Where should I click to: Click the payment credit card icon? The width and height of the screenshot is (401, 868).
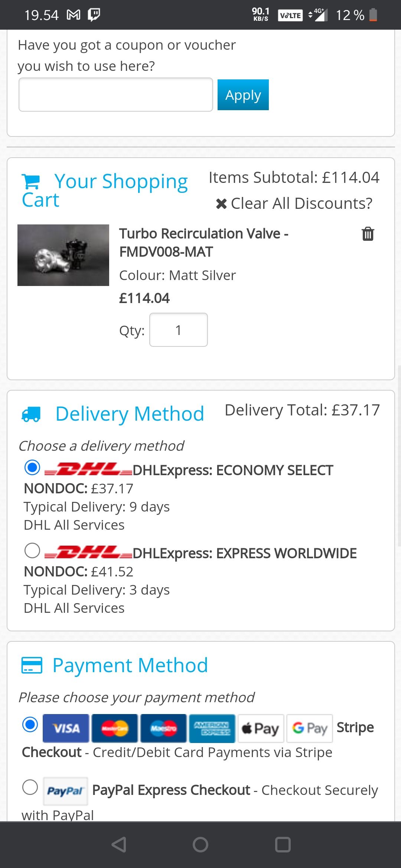click(32, 665)
